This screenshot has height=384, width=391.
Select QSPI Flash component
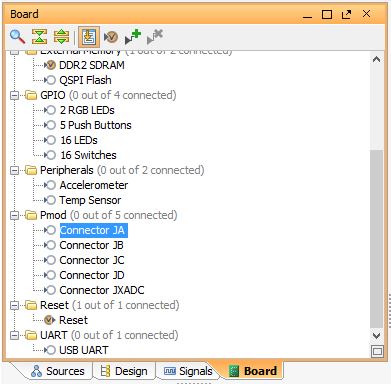(85, 80)
